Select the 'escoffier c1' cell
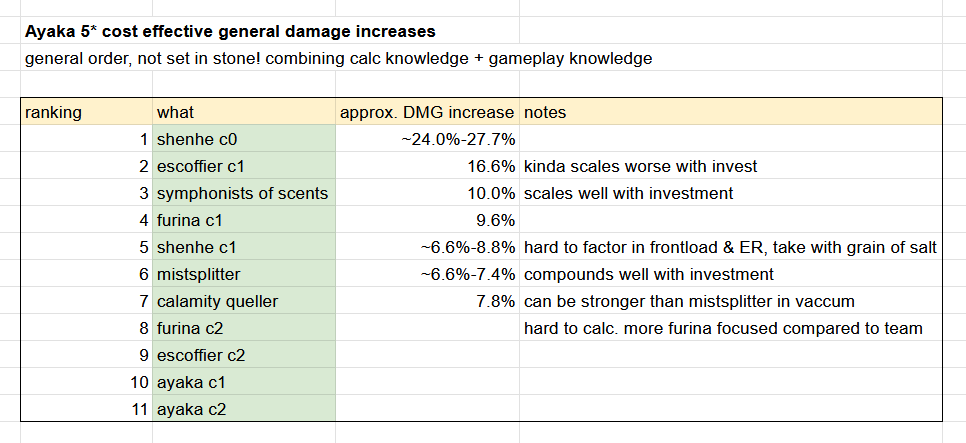Screen dimensions: 966x443 tap(244, 166)
